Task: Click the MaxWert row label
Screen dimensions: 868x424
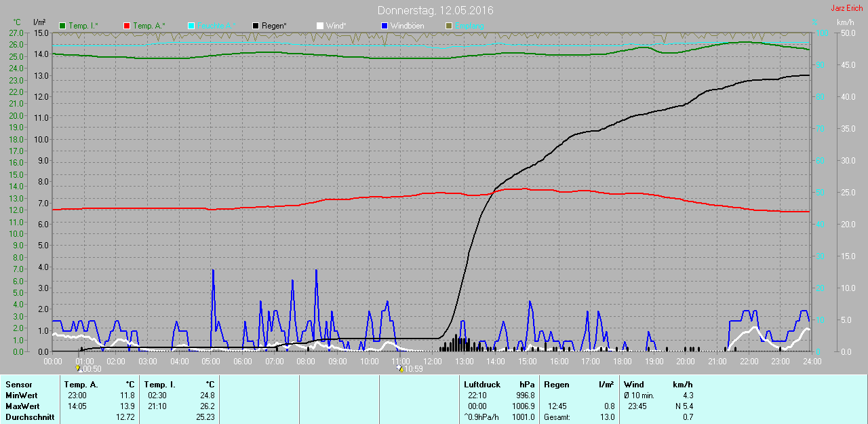Action: click(x=22, y=406)
